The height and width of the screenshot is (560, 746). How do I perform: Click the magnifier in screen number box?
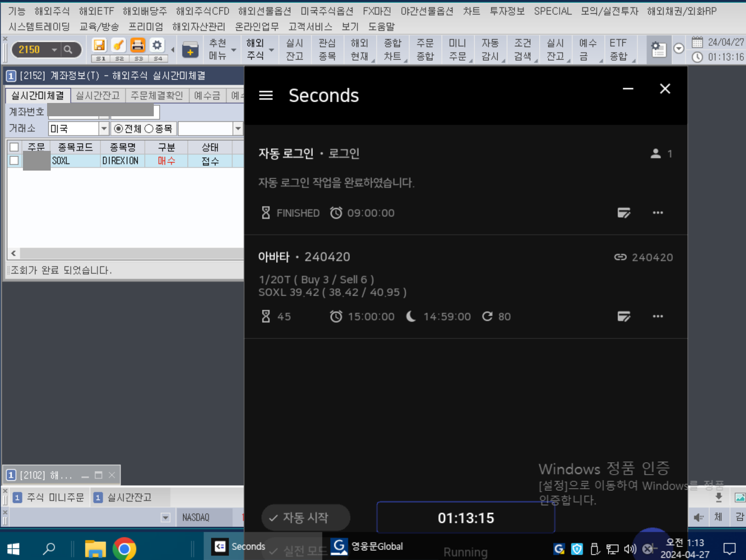coord(68,50)
